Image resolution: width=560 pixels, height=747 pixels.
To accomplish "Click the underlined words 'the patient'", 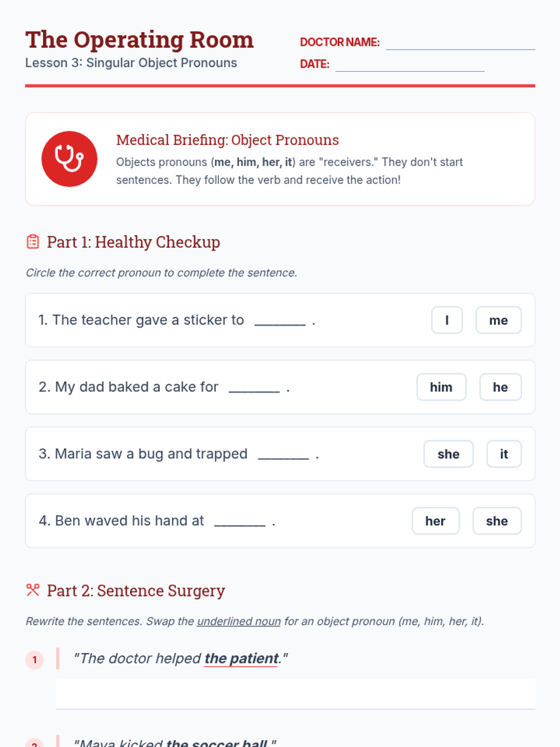I will 241,658.
